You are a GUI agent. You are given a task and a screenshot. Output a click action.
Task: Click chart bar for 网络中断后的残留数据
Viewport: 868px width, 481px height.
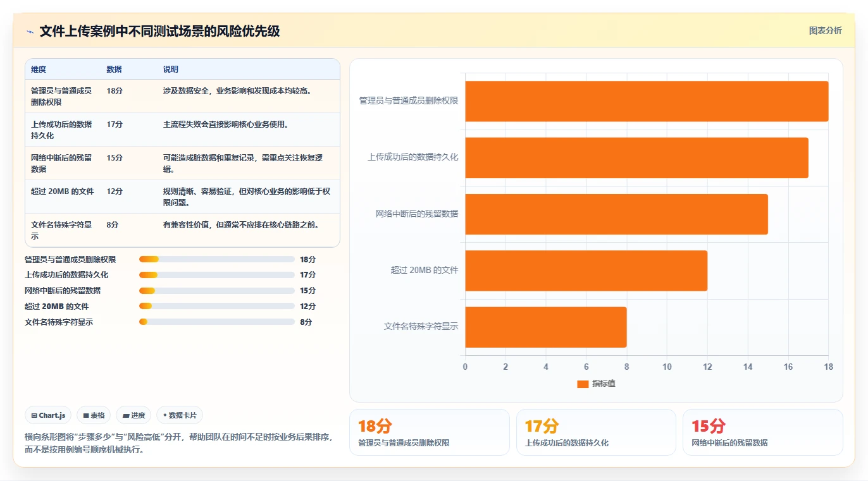616,214
